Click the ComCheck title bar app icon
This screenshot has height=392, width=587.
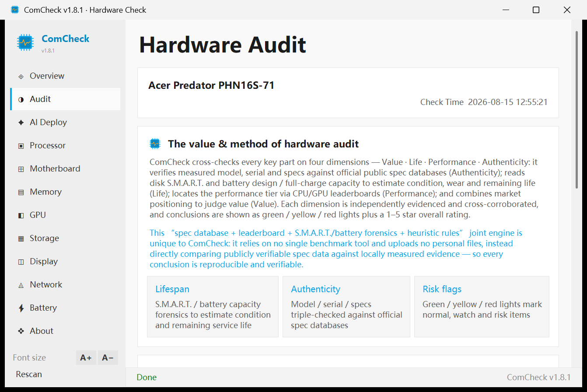coord(15,10)
